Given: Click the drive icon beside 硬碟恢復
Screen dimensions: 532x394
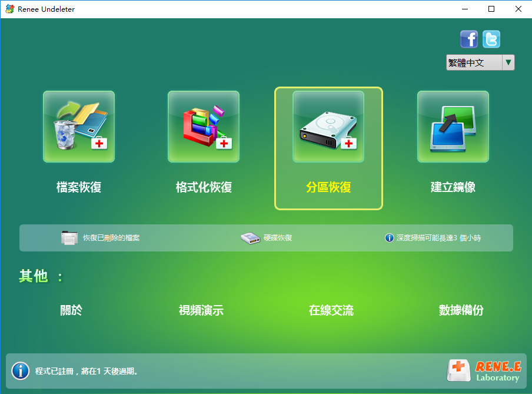Looking at the screenshot, I should pos(250,238).
